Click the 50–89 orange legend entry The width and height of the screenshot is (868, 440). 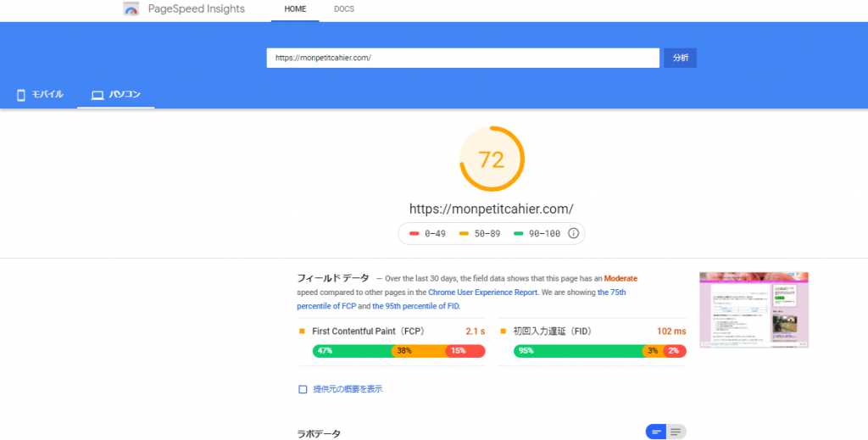tap(480, 233)
